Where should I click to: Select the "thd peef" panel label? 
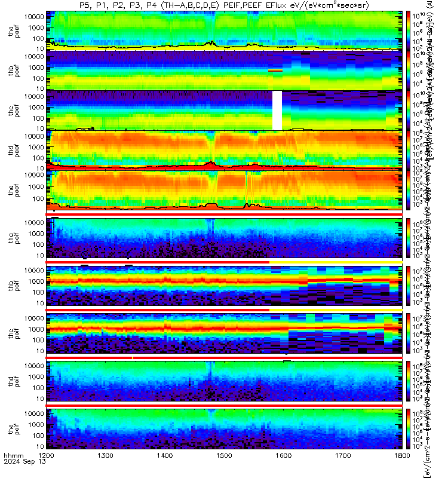tap(14, 151)
